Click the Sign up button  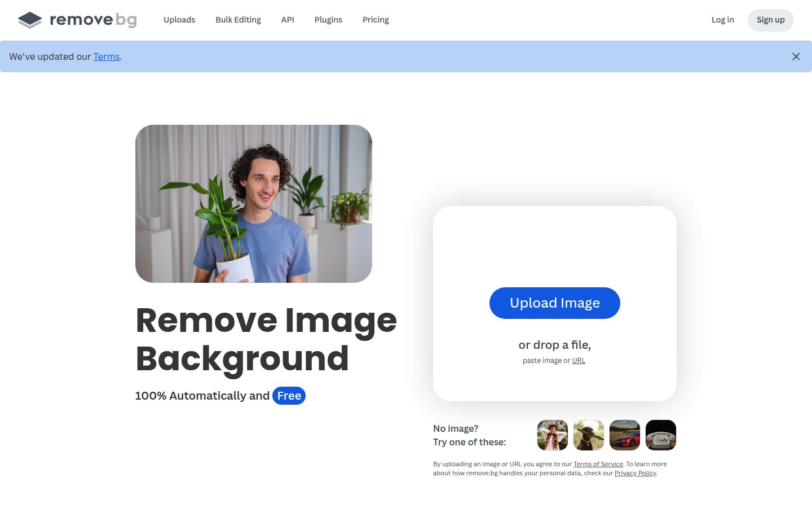771,20
